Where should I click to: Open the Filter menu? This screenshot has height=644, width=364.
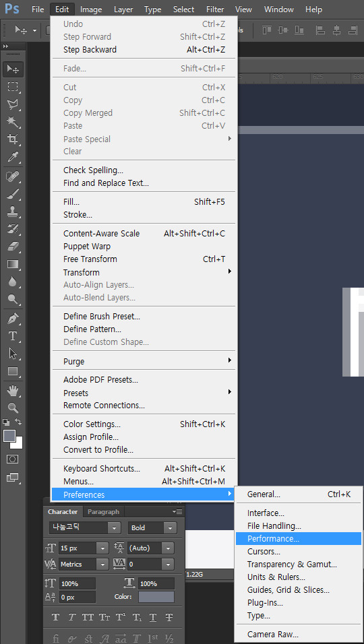215,9
